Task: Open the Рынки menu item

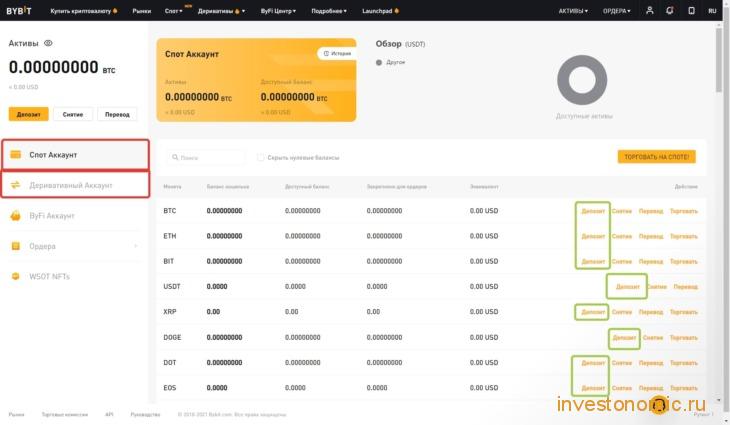Action: [x=142, y=11]
